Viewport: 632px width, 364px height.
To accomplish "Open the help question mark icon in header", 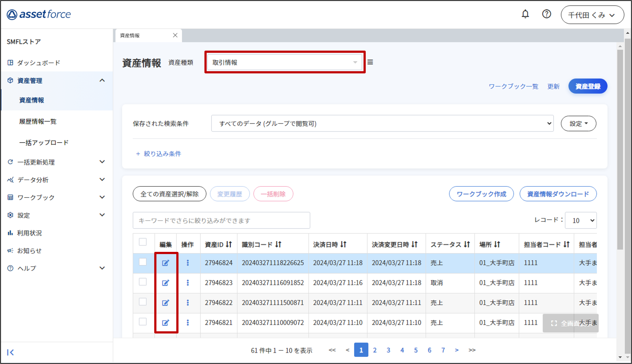I will pos(546,14).
